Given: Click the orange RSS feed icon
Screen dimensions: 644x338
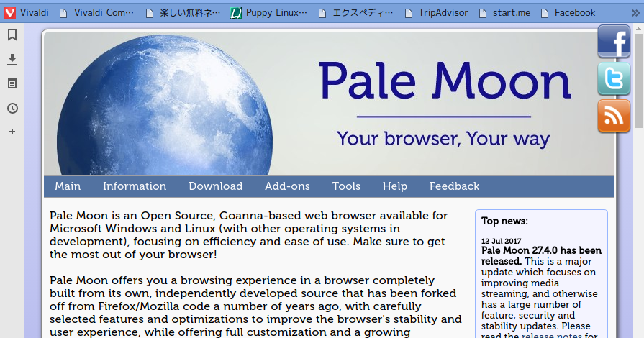Looking at the screenshot, I should pyautogui.click(x=614, y=117).
